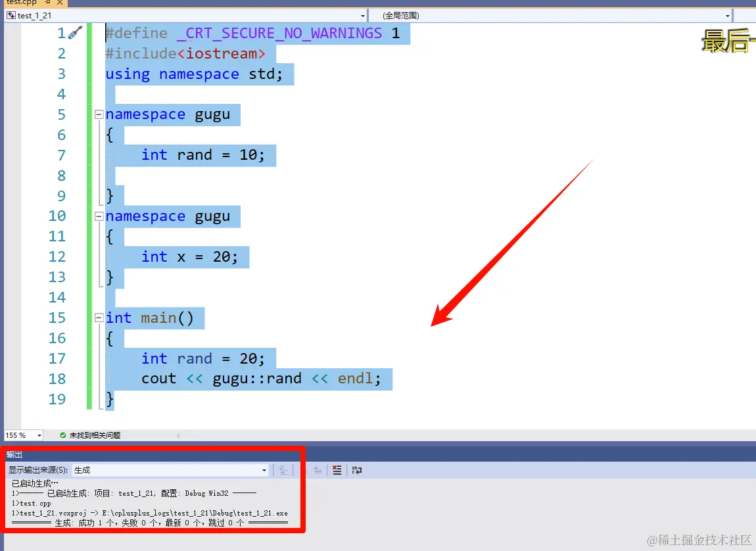The height and width of the screenshot is (551, 756).
Task: Click line number 12 in the gutter
Action: [57, 256]
